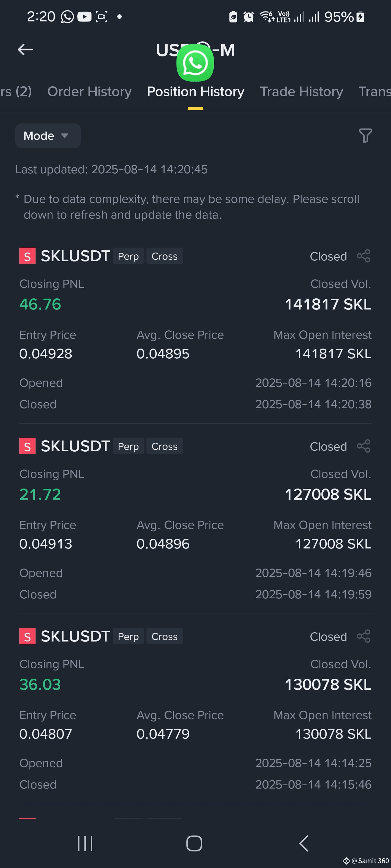Tap red S logo of first SKLUSDT
391x868 pixels.
pos(27,256)
